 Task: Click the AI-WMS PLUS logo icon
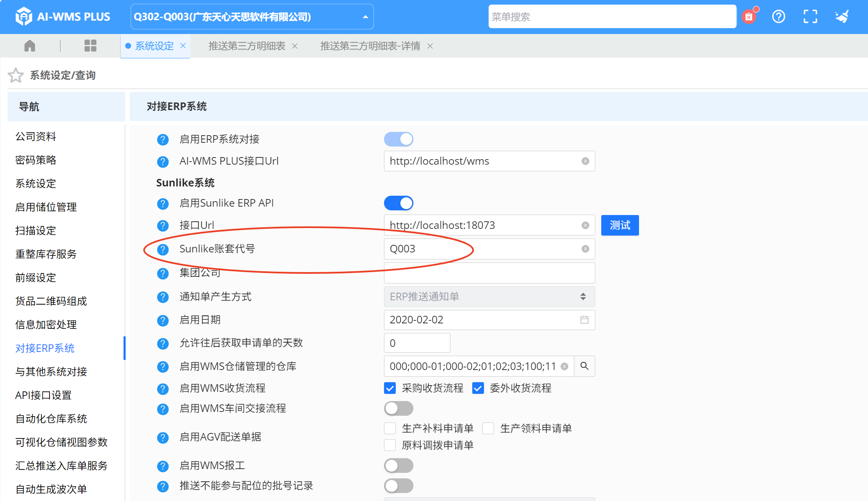[x=24, y=17]
